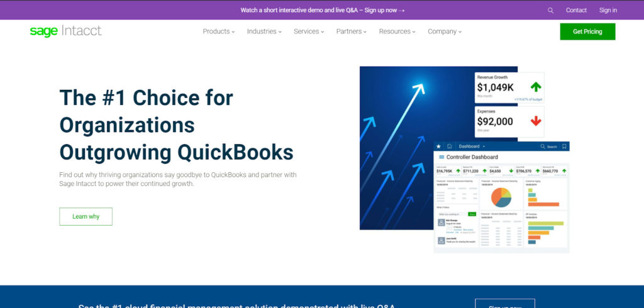The image size is (644, 308).
Task: Click the red Expenses down arrow
Action: click(536, 121)
